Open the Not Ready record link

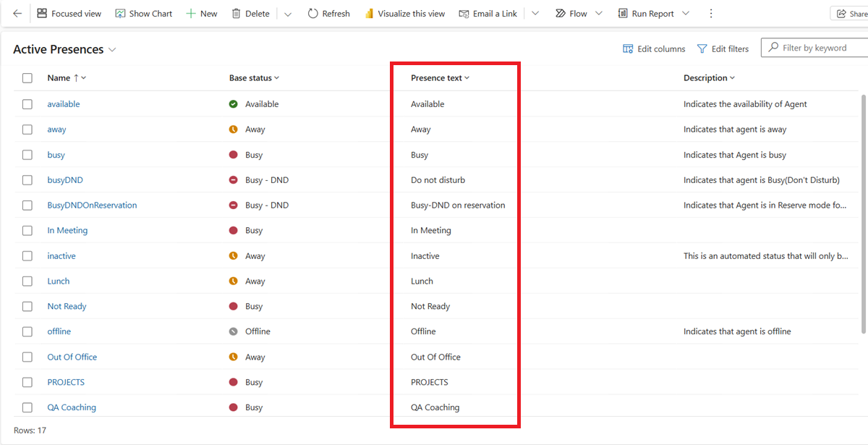pos(67,307)
